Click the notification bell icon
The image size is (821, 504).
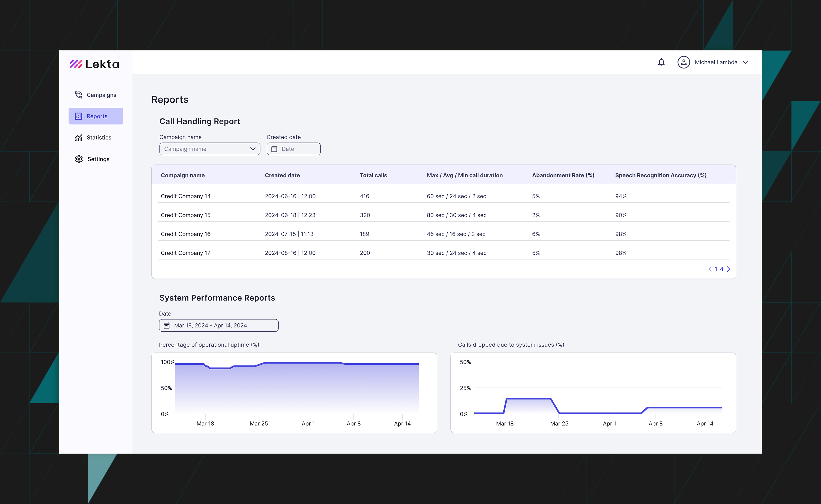661,62
